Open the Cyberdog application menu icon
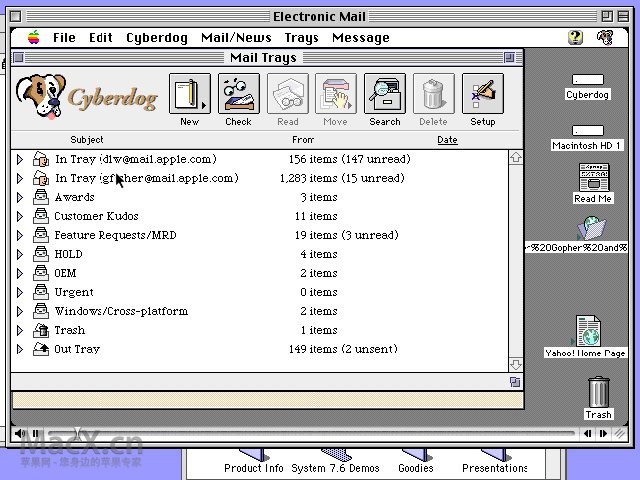 pos(605,37)
